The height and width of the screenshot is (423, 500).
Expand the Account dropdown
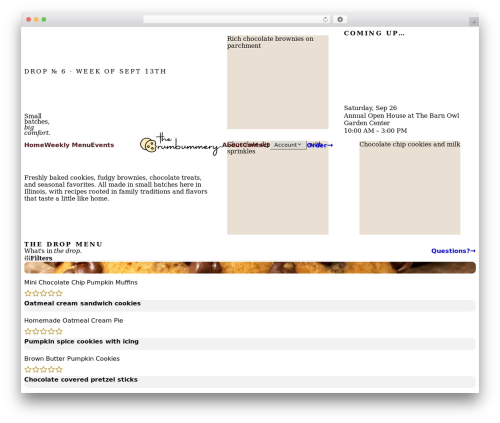pos(288,145)
